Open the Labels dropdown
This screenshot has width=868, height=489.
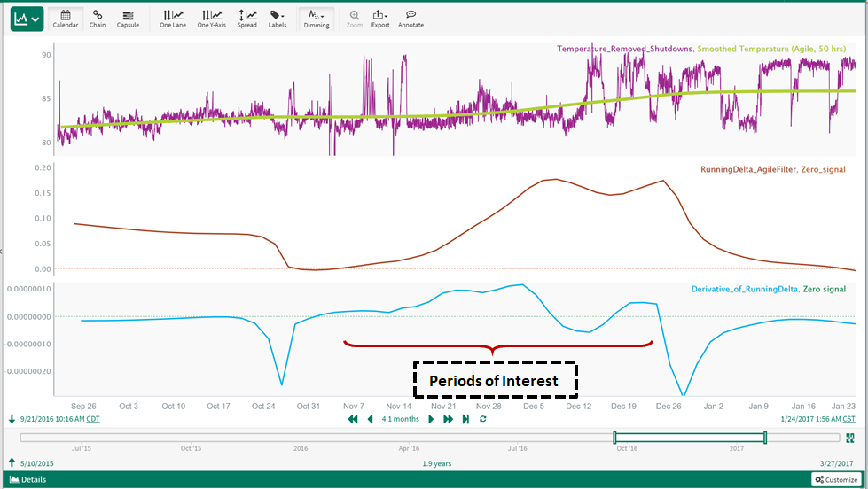278,19
